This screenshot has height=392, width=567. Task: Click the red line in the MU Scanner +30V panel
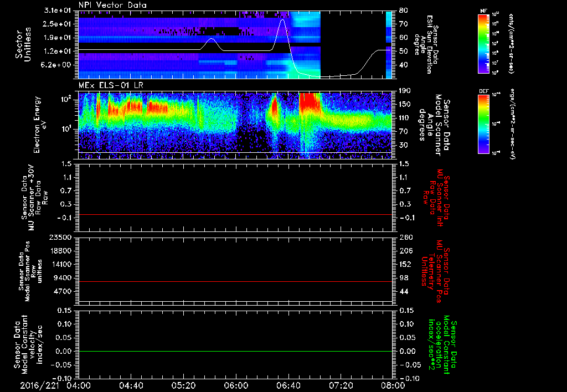pos(235,214)
